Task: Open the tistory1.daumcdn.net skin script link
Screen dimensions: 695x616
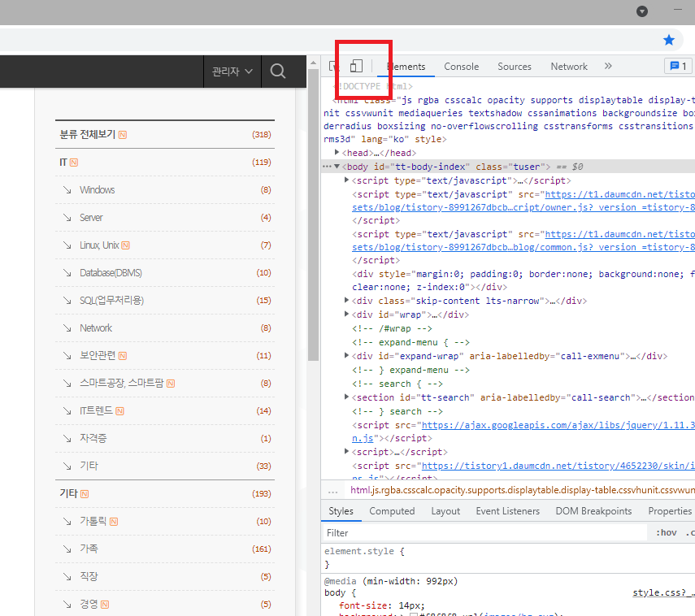Action: click(558, 466)
